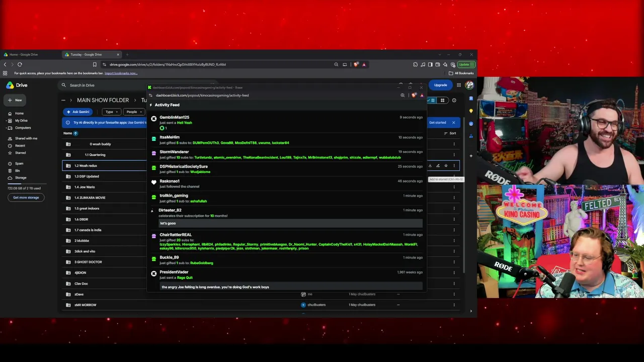644x362 pixels.
Task: Open the Tasks side panel icon
Action: click(471, 123)
